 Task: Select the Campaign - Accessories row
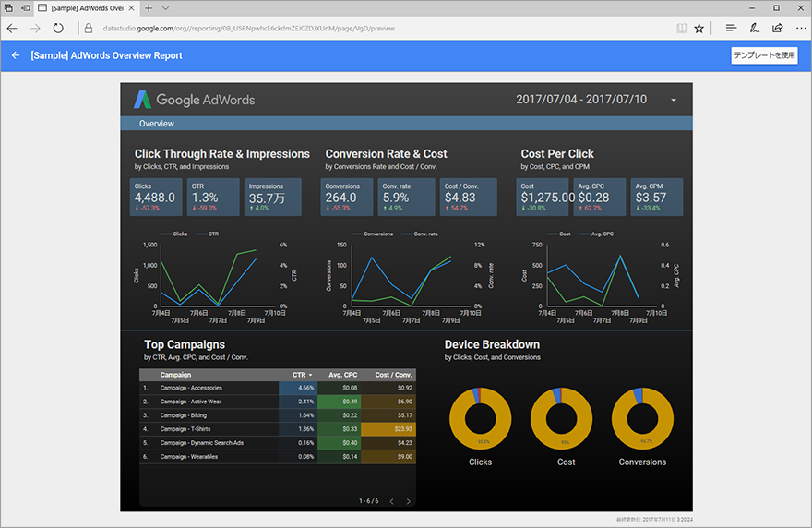[278, 388]
